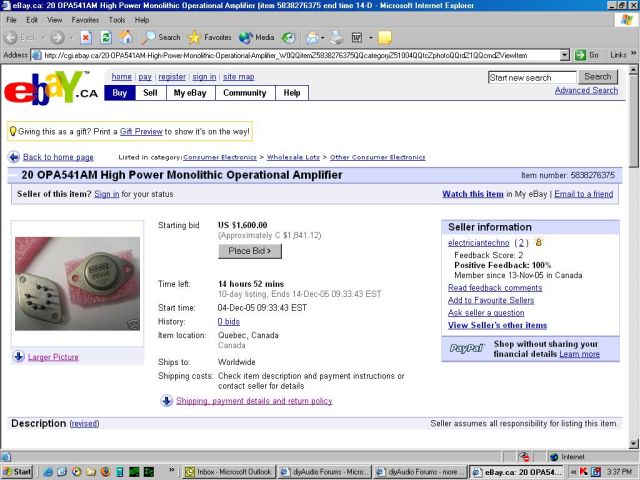Select the Buy tab
640x480 pixels.
point(120,93)
